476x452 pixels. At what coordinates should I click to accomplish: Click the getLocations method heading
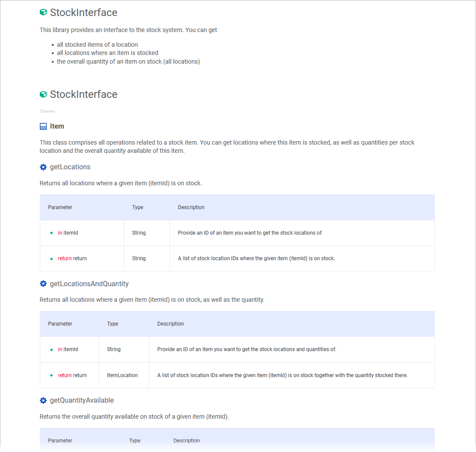[x=70, y=167]
